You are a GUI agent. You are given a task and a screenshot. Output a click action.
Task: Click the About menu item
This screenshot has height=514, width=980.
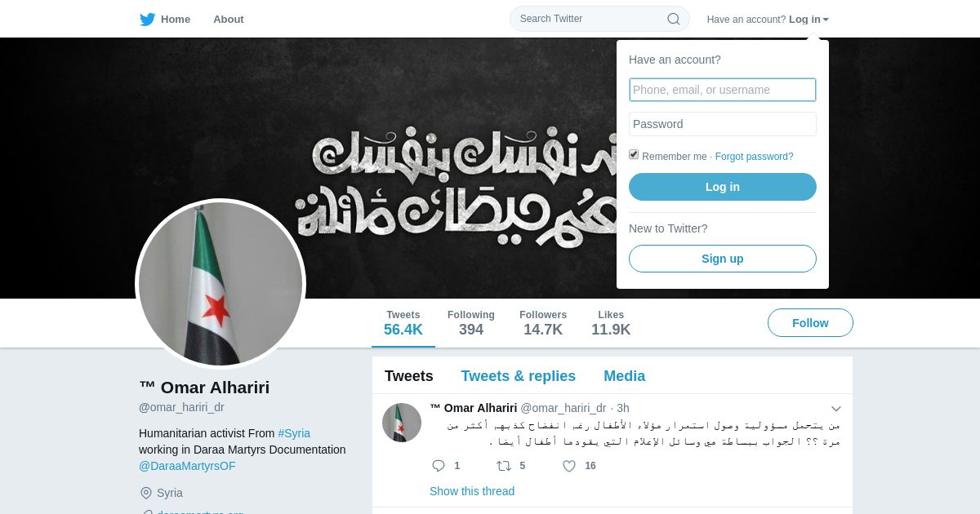click(x=229, y=19)
